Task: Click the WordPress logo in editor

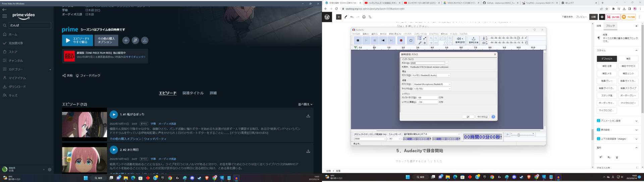Action: point(327,17)
